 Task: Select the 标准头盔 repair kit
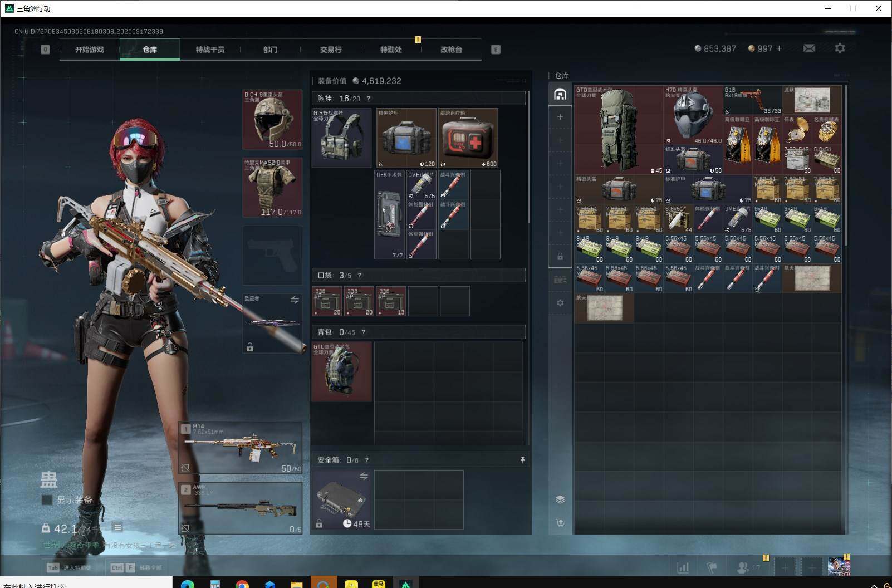pyautogui.click(x=693, y=160)
